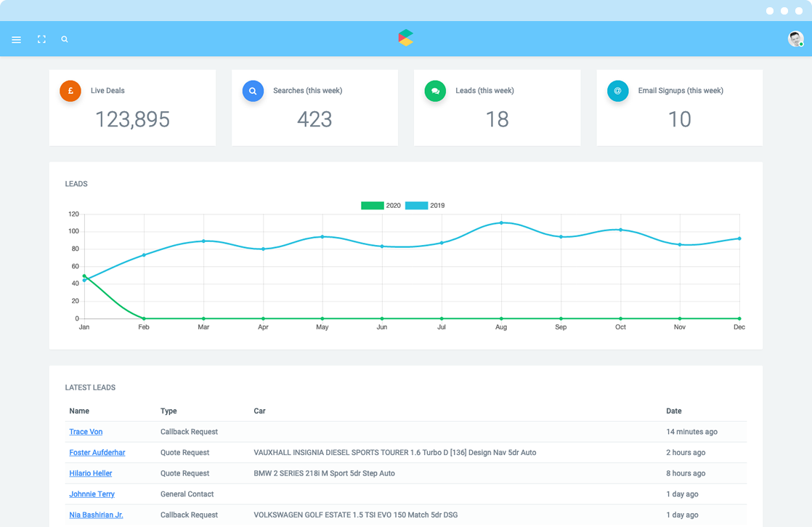The image size is (812, 527).
Task: Click the '8 hours ago' date cell
Action: tap(686, 473)
